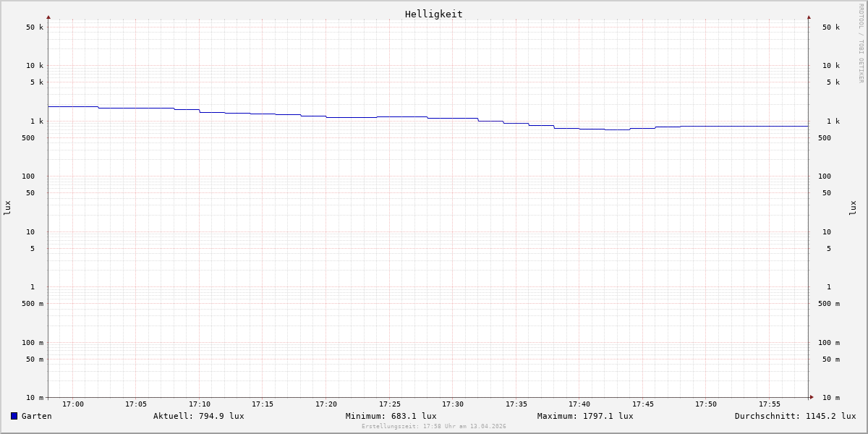Click the 17:15 time axis label
This screenshot has height=434, width=868.
(x=263, y=404)
